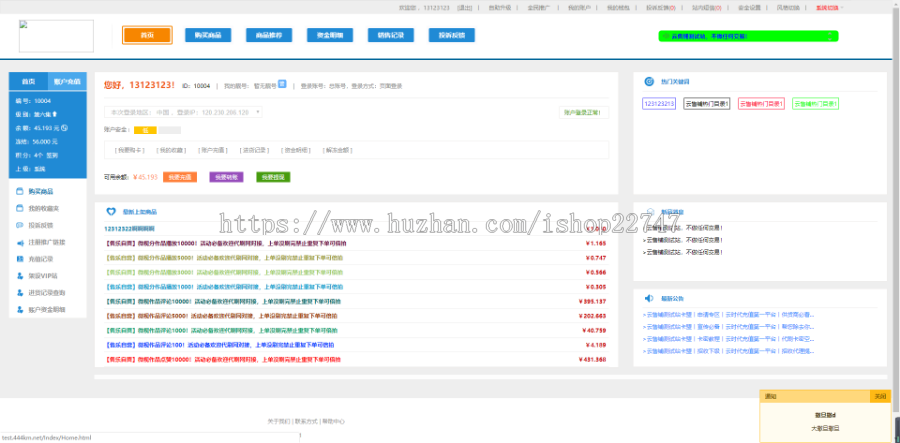This screenshot has width=900, height=443.
Task: Open 我的账户 in the top bar
Action: click(x=579, y=7)
